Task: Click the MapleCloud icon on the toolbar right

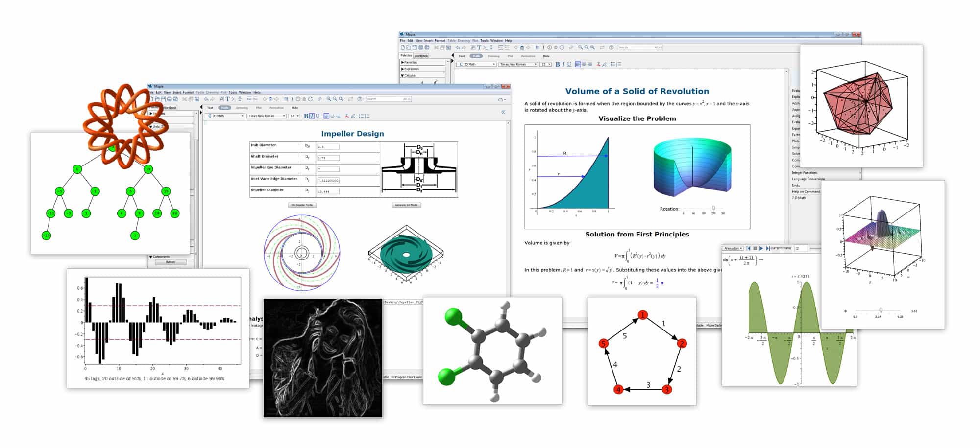Action: (500, 99)
